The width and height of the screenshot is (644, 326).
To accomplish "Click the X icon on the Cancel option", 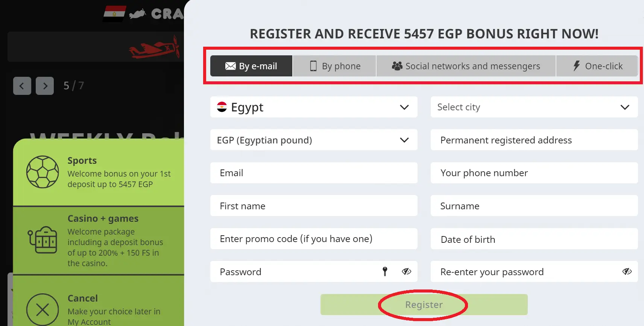I will [x=42, y=310].
